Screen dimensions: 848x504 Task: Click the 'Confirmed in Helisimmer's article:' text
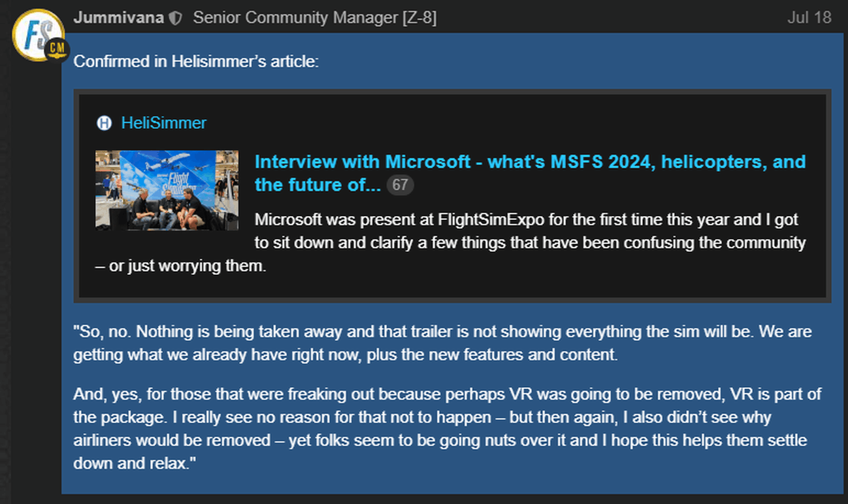click(196, 63)
